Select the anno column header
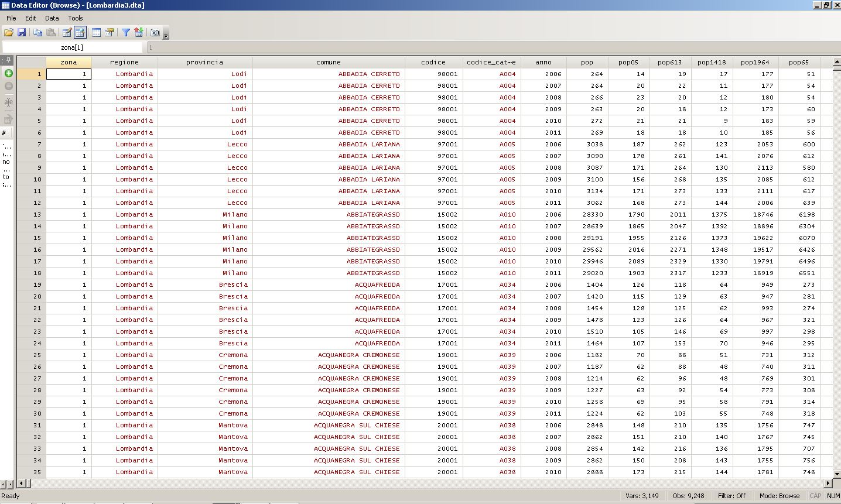 (x=543, y=62)
